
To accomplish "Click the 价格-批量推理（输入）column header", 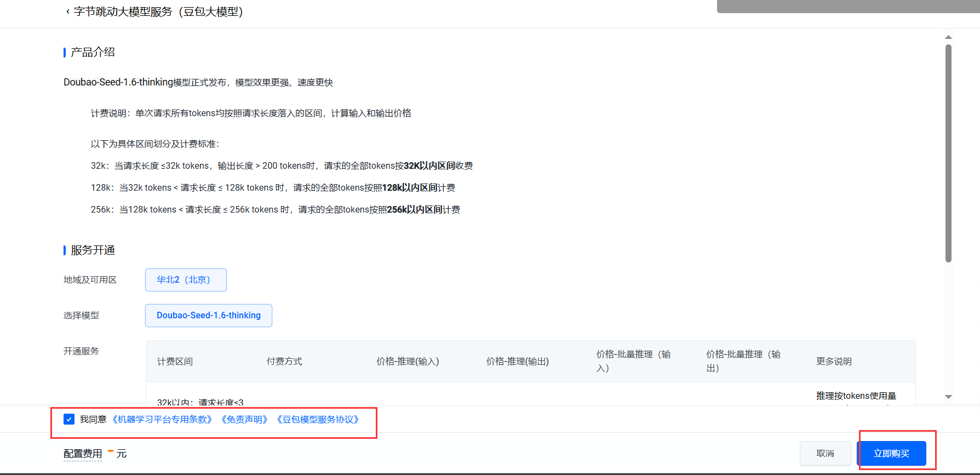I will [633, 361].
